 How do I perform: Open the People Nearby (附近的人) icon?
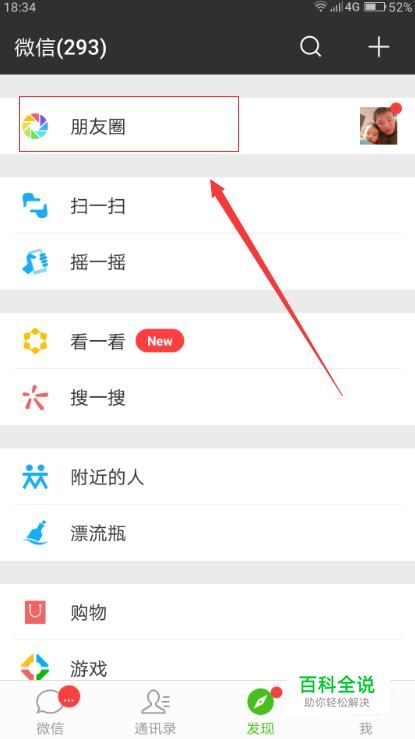35,477
